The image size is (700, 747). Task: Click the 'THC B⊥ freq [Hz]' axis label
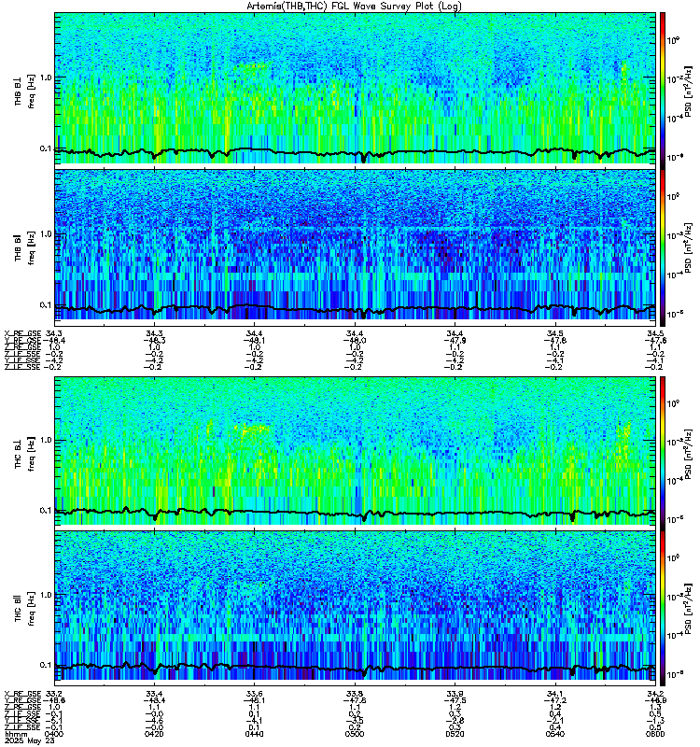click(24, 454)
